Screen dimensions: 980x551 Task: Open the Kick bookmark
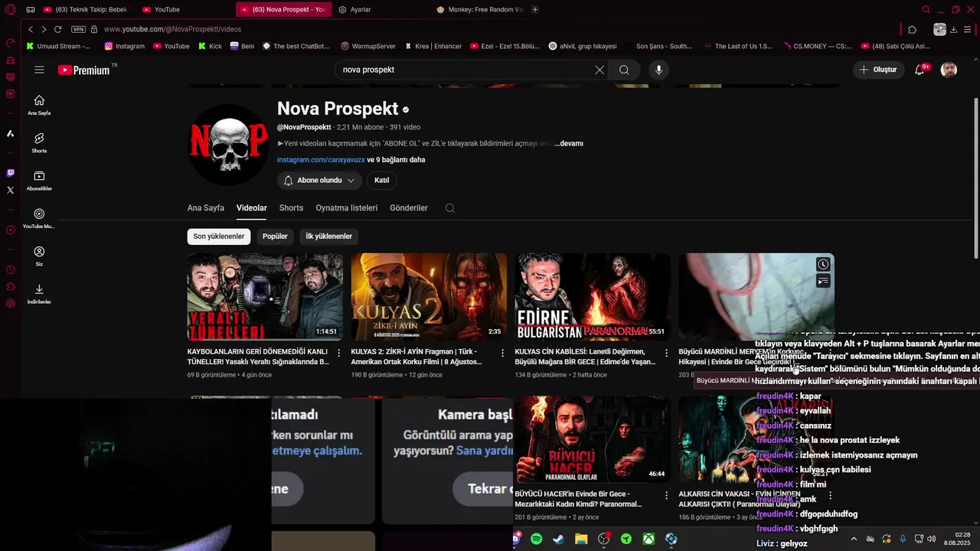pyautogui.click(x=210, y=46)
